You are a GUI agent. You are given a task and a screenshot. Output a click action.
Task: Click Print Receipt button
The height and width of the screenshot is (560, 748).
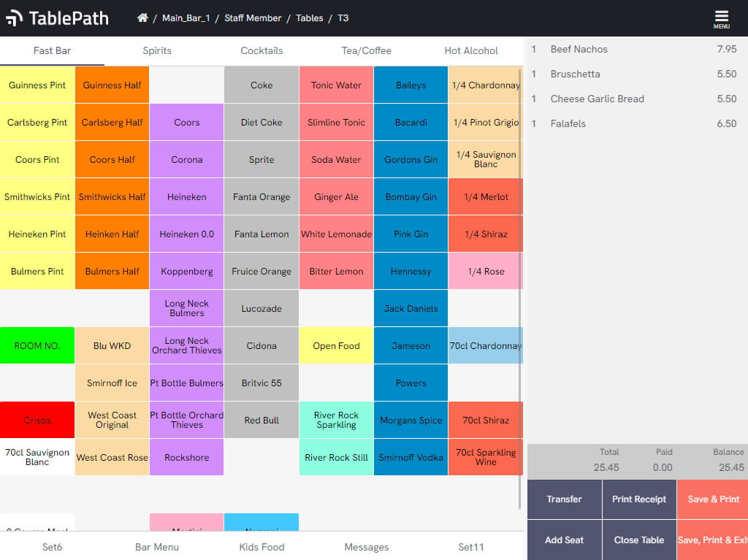pyautogui.click(x=639, y=499)
